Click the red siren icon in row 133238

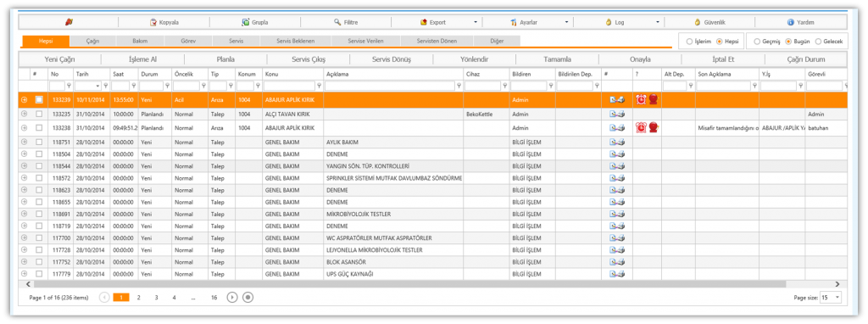point(654,127)
